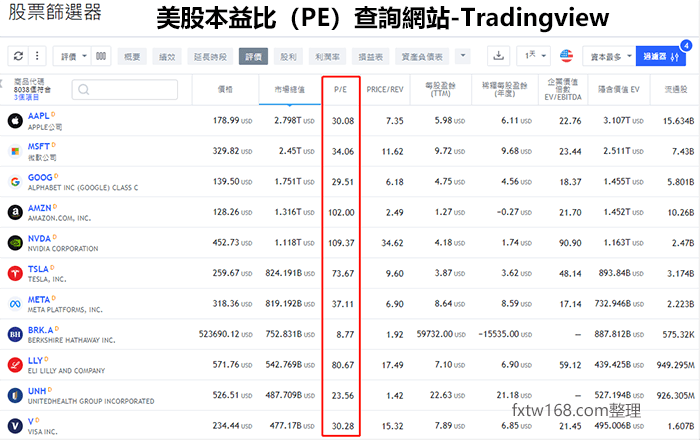Switch to the 損益表 tab
The height and width of the screenshot is (440, 700).
click(371, 57)
